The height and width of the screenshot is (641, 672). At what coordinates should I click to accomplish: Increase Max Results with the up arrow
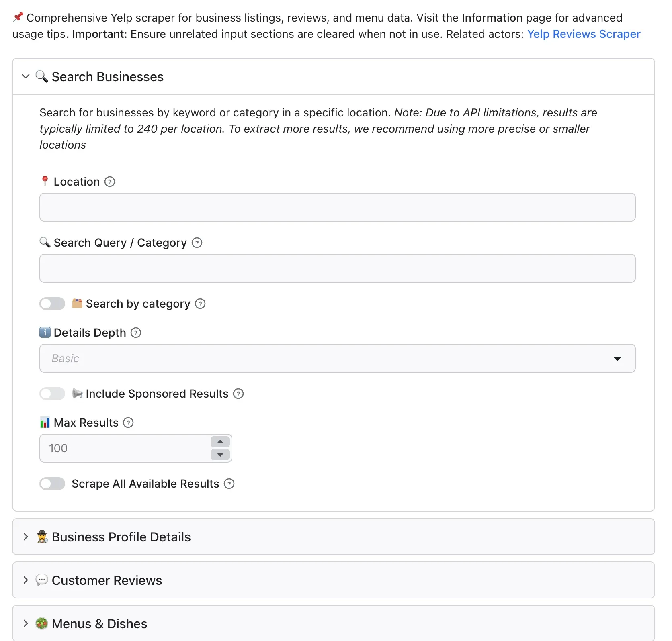point(220,442)
